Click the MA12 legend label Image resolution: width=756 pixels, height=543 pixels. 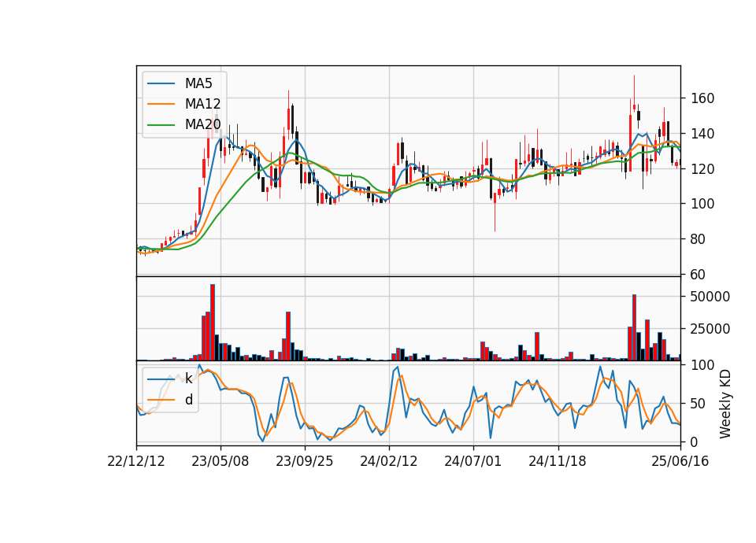[202, 104]
